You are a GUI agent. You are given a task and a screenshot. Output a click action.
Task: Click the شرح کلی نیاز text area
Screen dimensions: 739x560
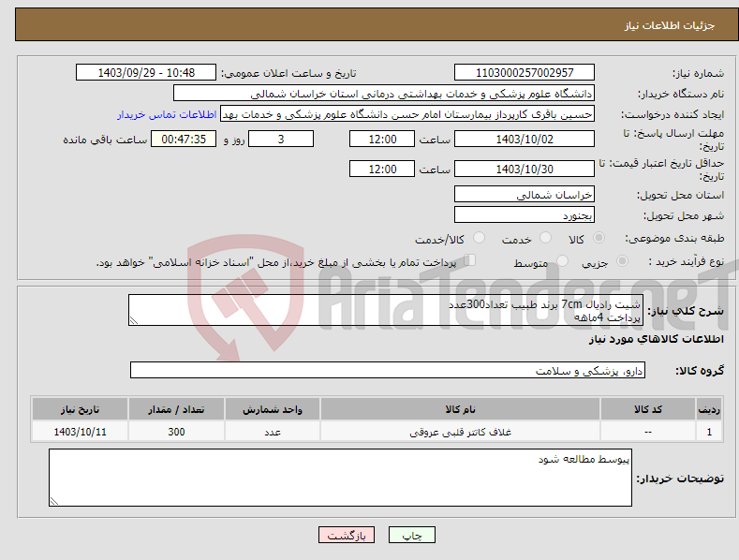[x=386, y=310]
